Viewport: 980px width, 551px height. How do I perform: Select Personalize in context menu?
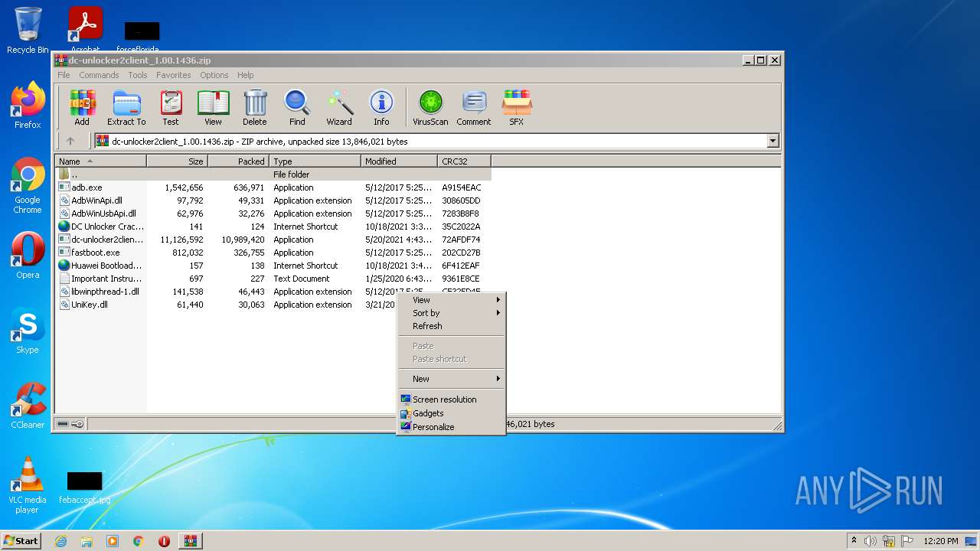pos(451,427)
